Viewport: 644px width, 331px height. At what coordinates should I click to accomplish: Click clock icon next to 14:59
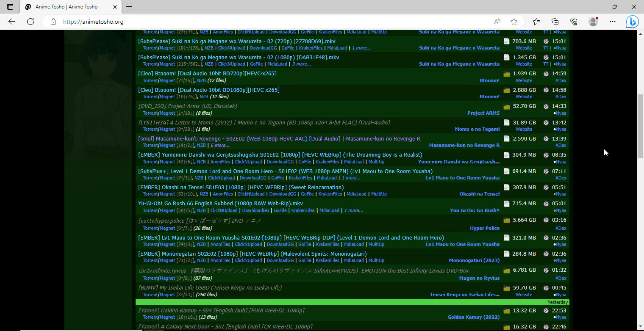pos(546,74)
